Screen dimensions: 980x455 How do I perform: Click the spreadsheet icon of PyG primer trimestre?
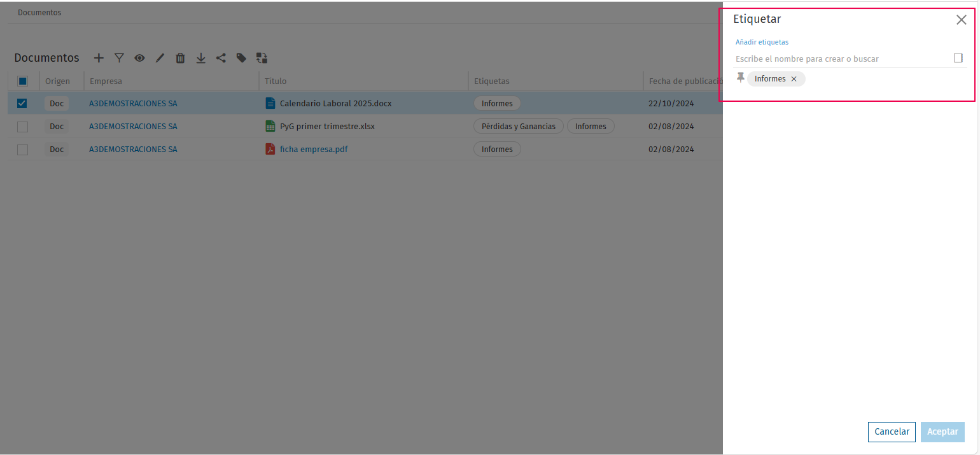[x=270, y=126]
